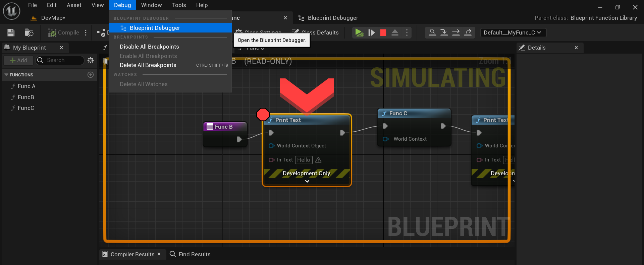644x265 pixels.
Task: Click the Func B output execution pin
Action: [239, 139]
